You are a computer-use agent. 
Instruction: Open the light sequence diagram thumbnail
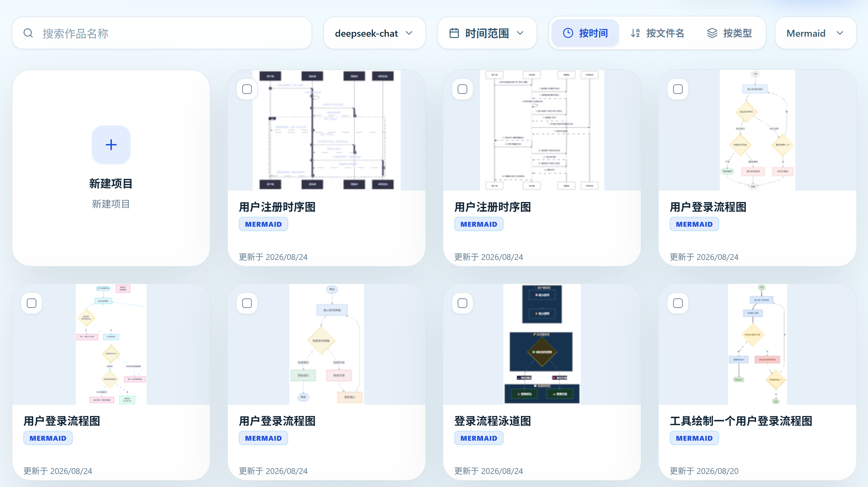542,130
